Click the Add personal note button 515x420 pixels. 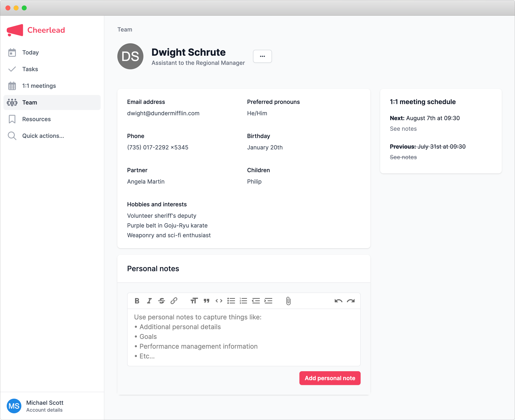pyautogui.click(x=330, y=378)
